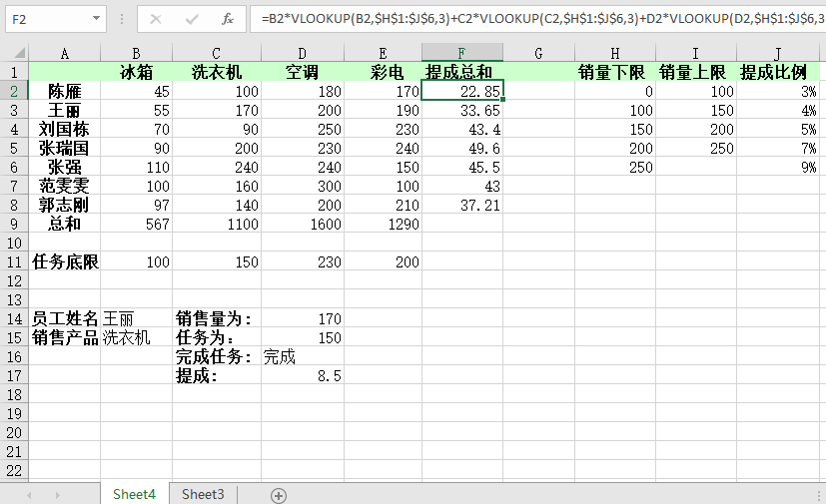This screenshot has width=826, height=504.
Task: Select the 洗衣机 product cell in row 15
Action: pyautogui.click(x=135, y=337)
